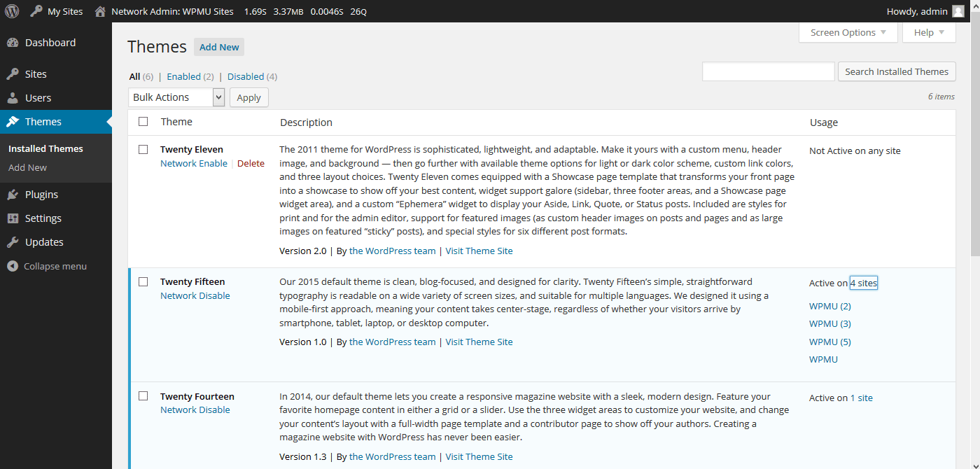The image size is (980, 469).
Task: Click the Sites key icon in sidebar
Action: (13, 74)
